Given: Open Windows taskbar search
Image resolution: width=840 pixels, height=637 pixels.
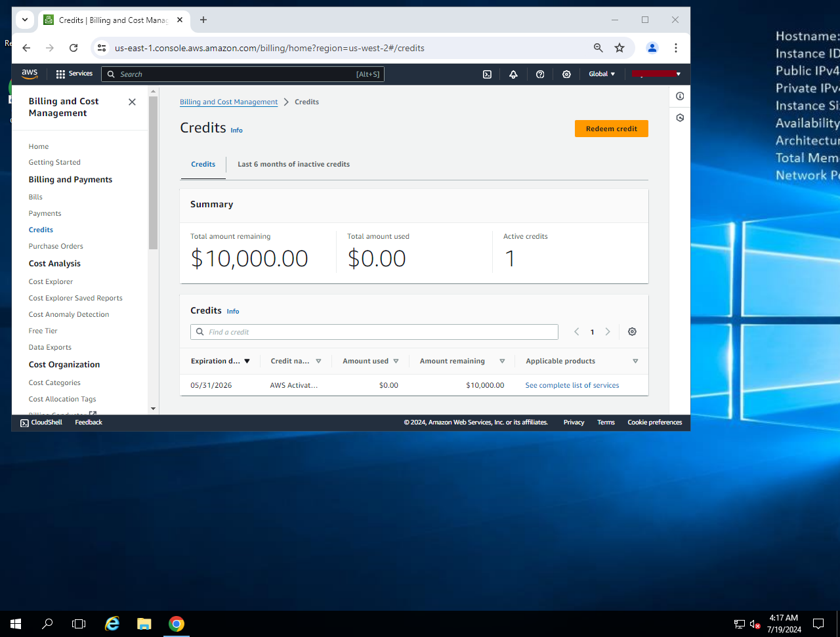Looking at the screenshot, I should click(47, 624).
